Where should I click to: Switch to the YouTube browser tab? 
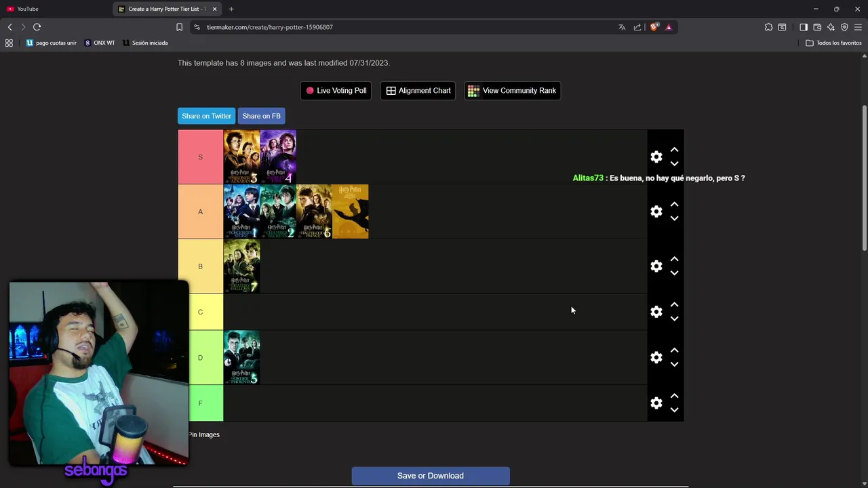click(x=54, y=9)
